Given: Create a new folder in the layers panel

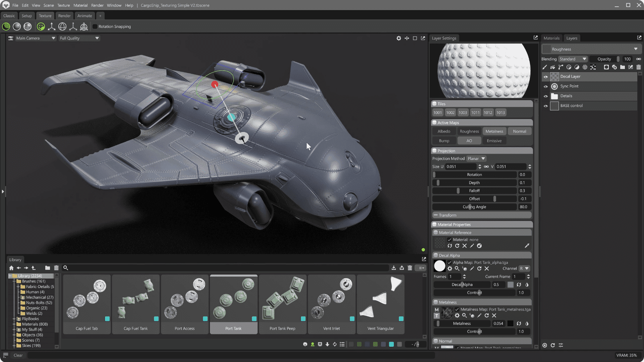Looking at the screenshot, I should pyautogui.click(x=622, y=67).
